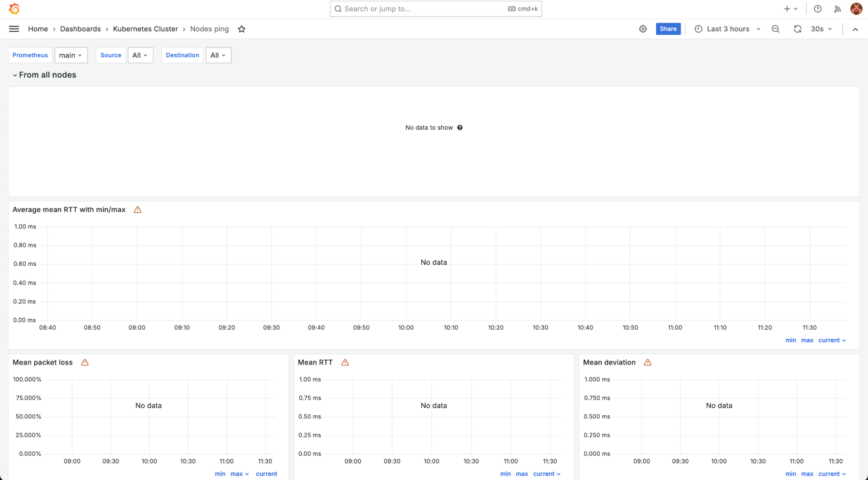This screenshot has width=868, height=480.
Task: Open the news feed icon
Action: tap(838, 9)
